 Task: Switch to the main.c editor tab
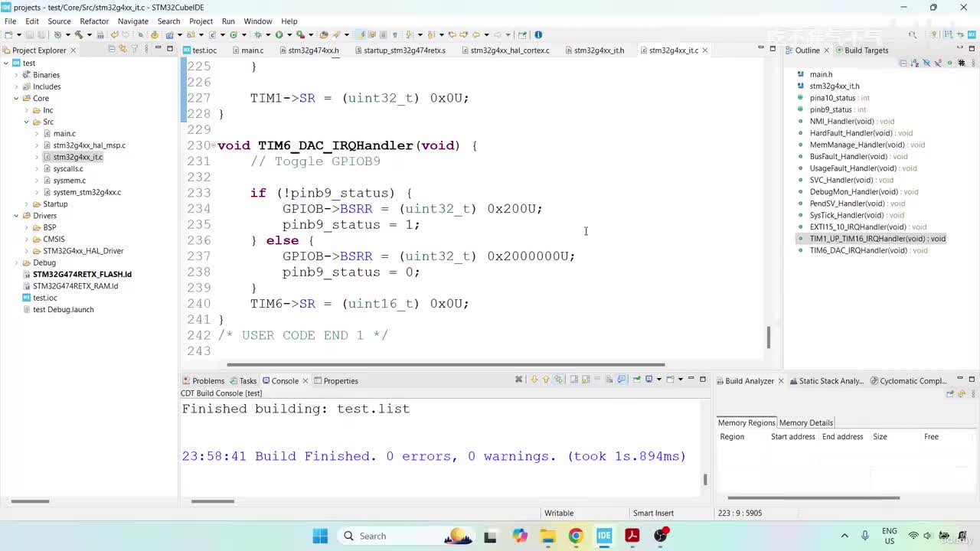[x=247, y=51]
